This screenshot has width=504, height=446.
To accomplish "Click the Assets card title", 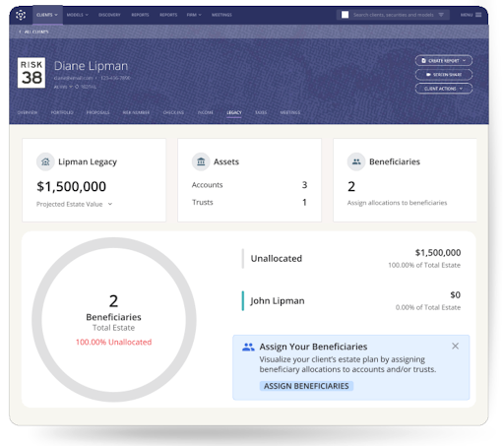I will 226,161.
